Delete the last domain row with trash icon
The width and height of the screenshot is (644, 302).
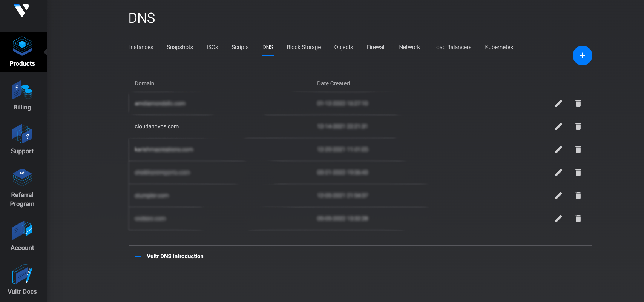click(x=578, y=219)
